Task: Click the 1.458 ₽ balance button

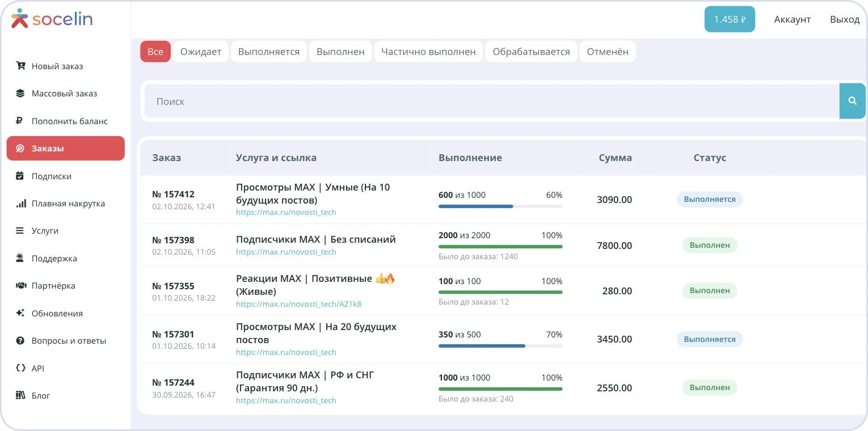Action: [730, 19]
